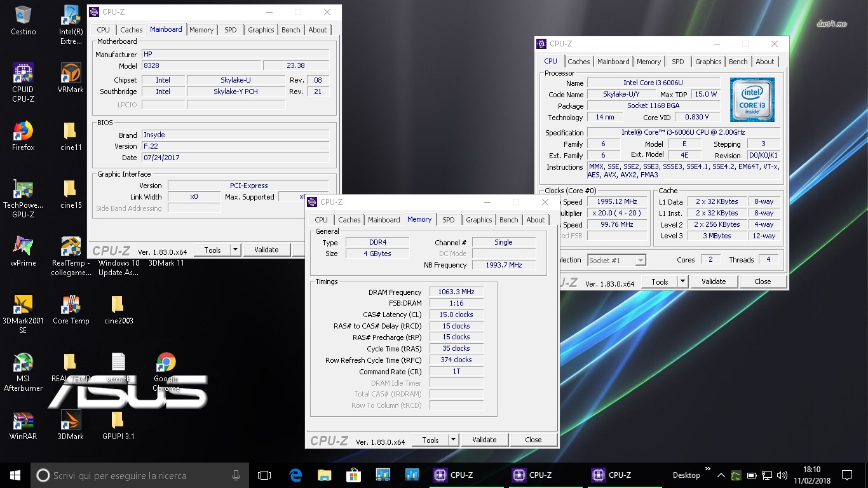Click the taskbar clock showing 18:10
The image size is (868, 488).
811,475
